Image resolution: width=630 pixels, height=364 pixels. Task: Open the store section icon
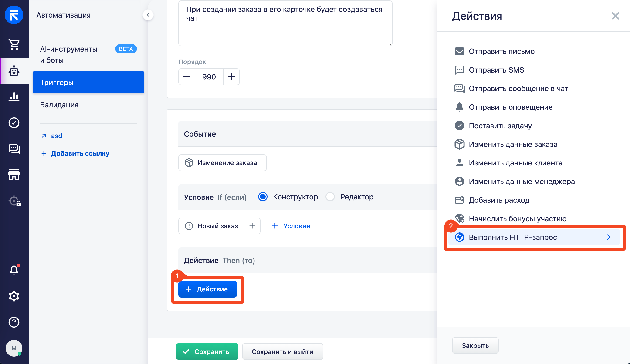[x=14, y=174]
